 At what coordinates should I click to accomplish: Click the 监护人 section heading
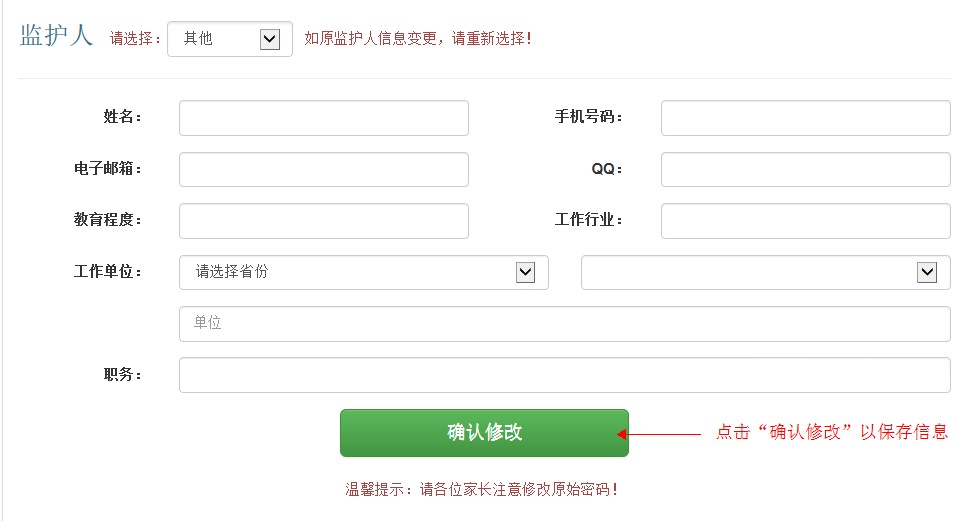point(56,36)
